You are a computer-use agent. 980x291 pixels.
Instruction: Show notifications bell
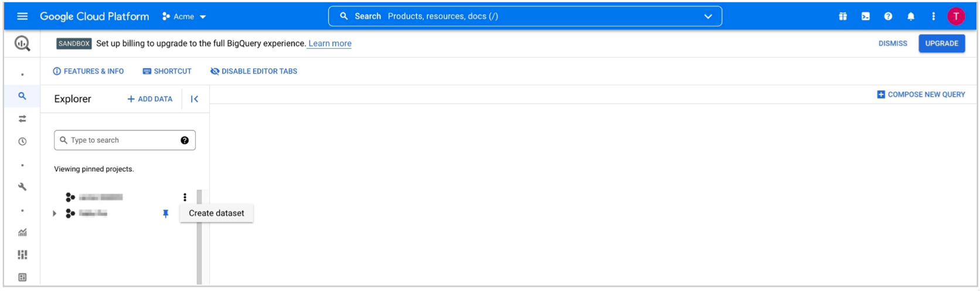(911, 16)
